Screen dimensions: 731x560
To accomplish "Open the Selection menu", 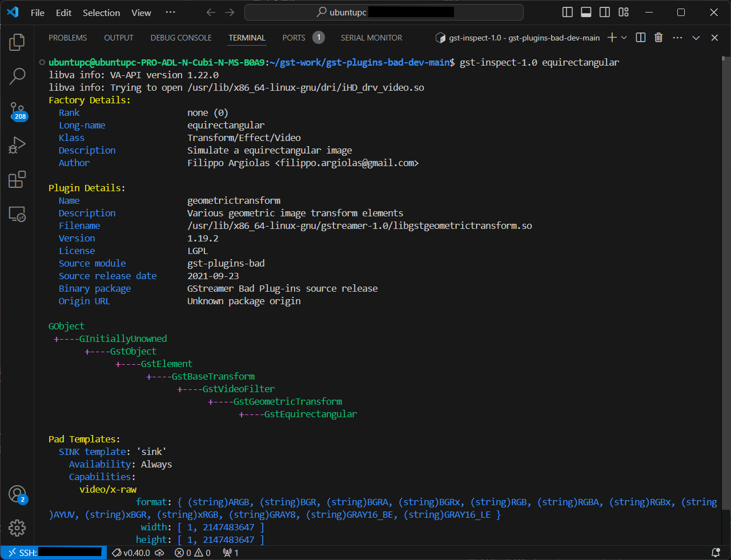I will point(102,13).
